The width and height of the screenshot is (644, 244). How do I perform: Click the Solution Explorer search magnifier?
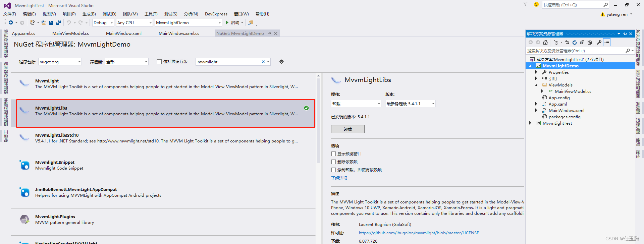(x=628, y=51)
